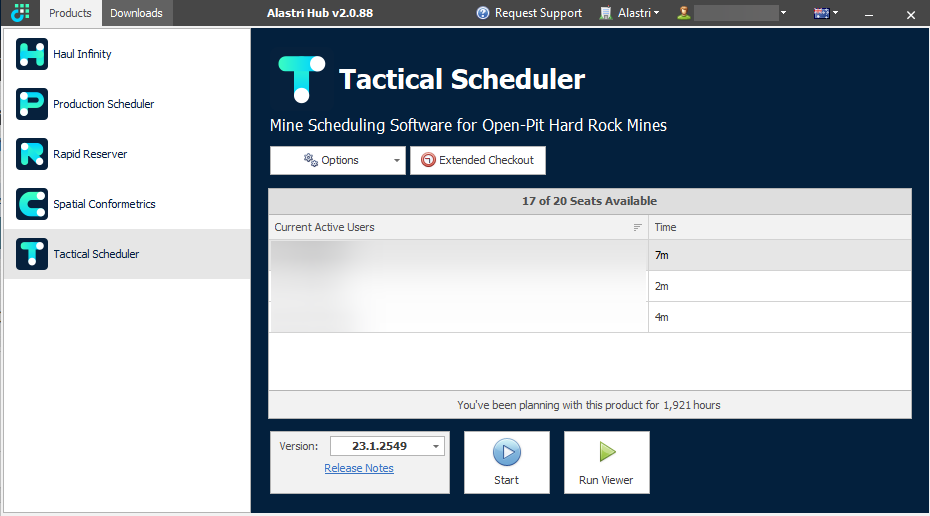Click the Options gears icon

click(311, 160)
